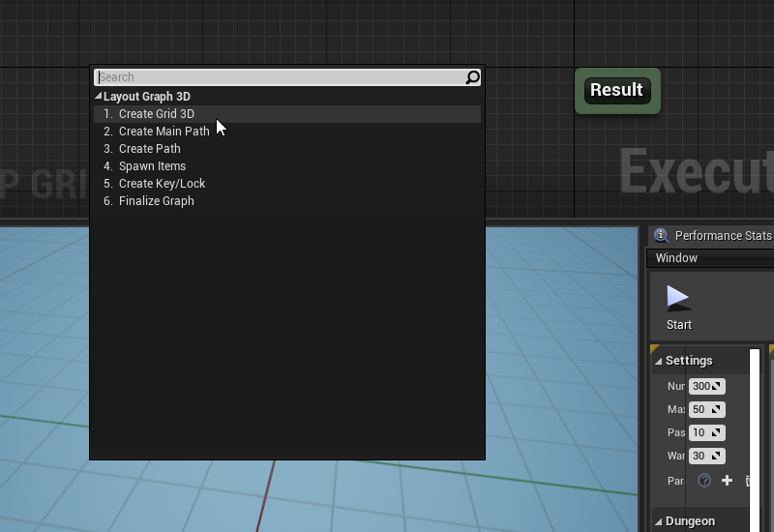Open the Window menu
Viewport: 774px width, 532px height.
tap(676, 258)
